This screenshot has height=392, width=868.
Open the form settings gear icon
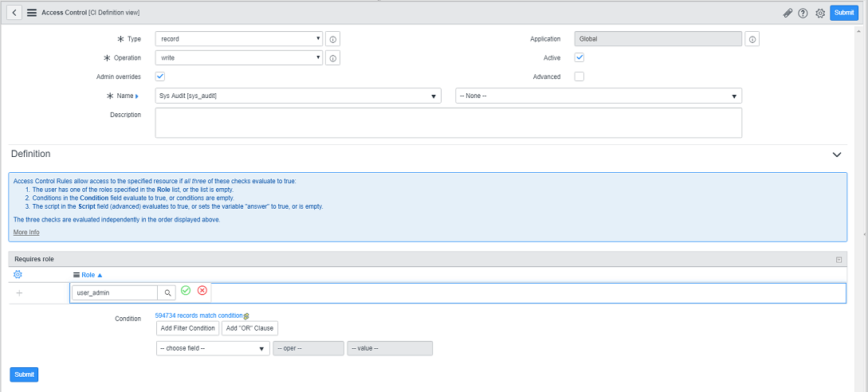tap(819, 13)
